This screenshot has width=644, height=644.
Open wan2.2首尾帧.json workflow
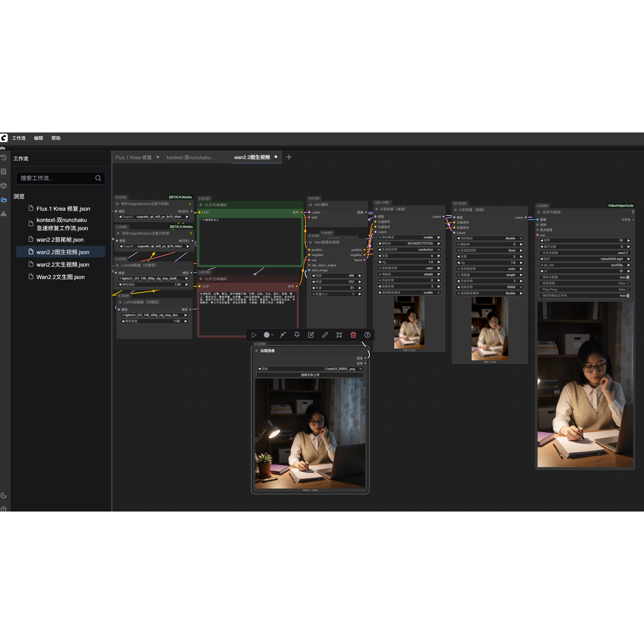click(60, 240)
